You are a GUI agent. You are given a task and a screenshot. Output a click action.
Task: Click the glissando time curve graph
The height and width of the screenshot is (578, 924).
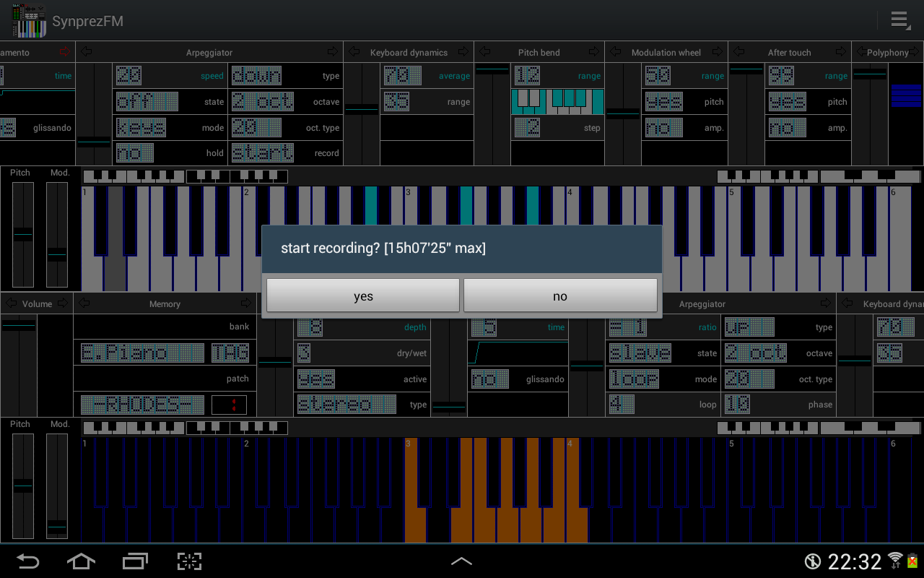[517, 353]
